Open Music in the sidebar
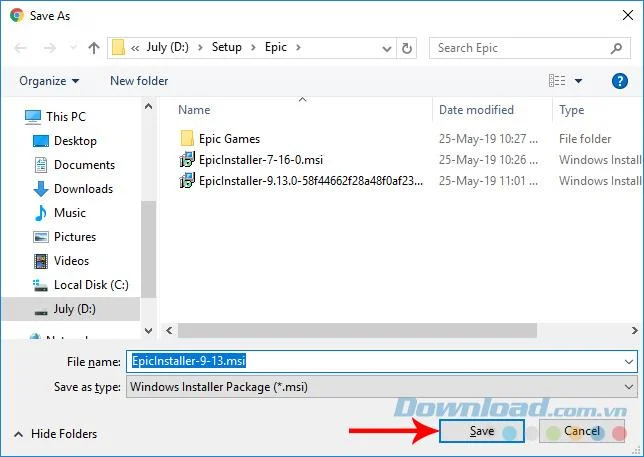 70,213
